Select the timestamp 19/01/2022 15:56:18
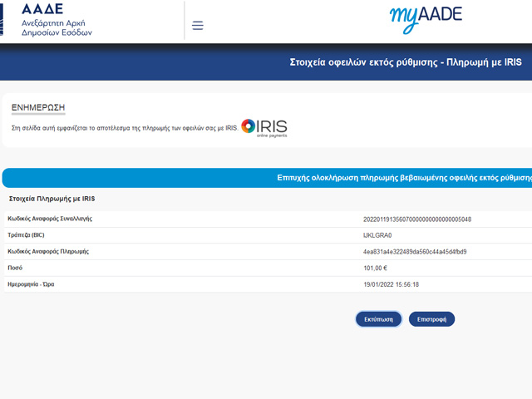This screenshot has height=399, width=532. (392, 284)
